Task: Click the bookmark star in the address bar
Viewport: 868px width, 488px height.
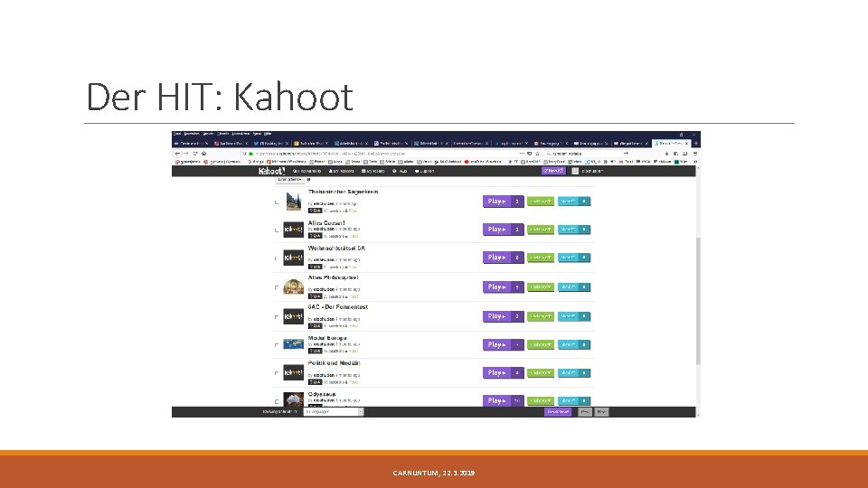Action: 537,154
